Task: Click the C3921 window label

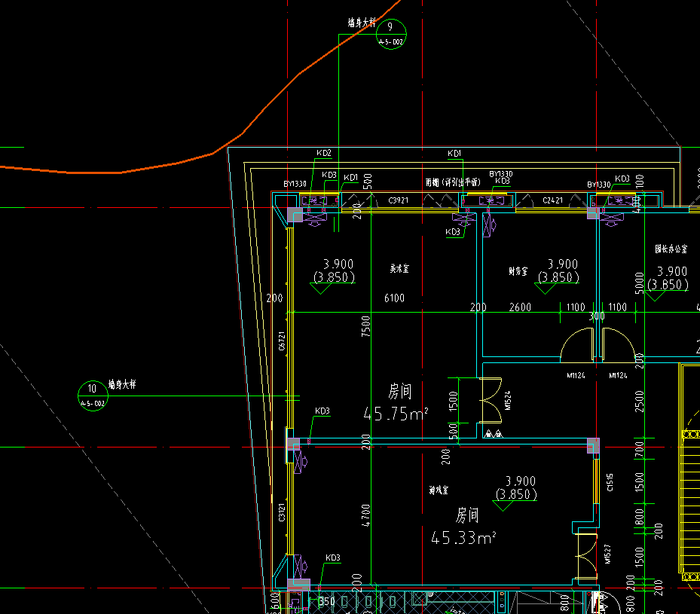Action: click(398, 200)
